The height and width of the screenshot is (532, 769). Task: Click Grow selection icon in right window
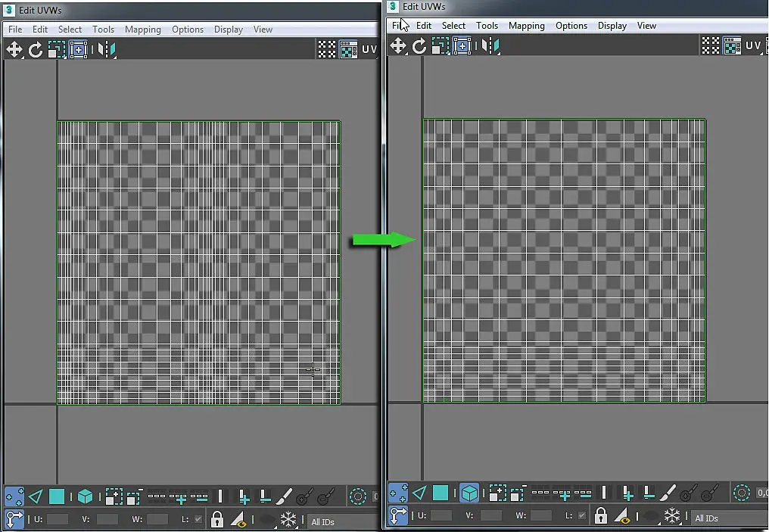(x=497, y=493)
